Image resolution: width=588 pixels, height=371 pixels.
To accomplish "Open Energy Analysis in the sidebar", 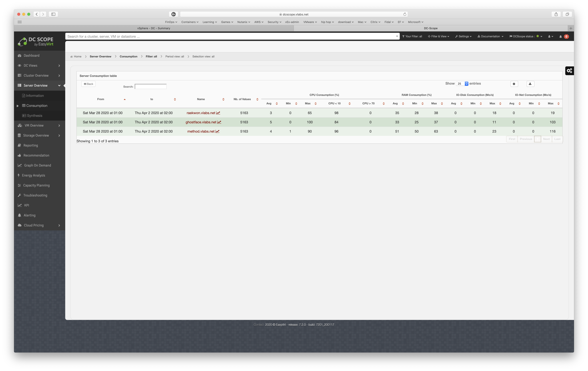I will [40, 175].
